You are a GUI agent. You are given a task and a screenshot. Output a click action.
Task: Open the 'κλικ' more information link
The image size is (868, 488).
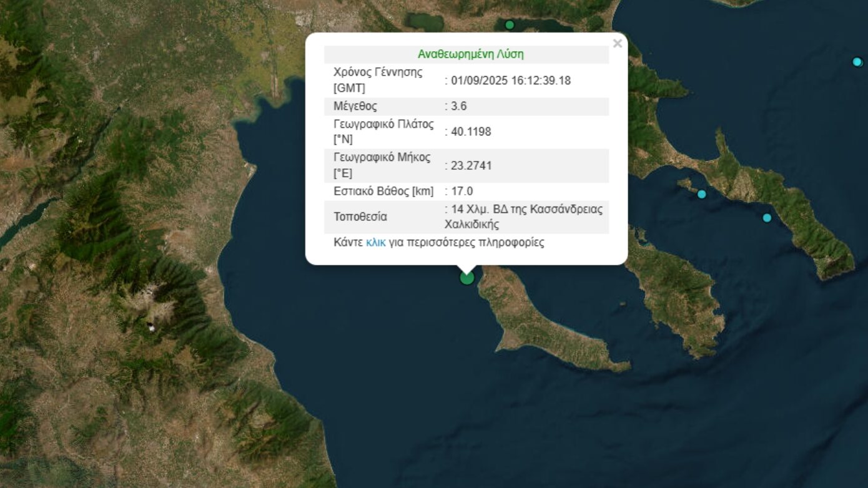click(x=376, y=243)
